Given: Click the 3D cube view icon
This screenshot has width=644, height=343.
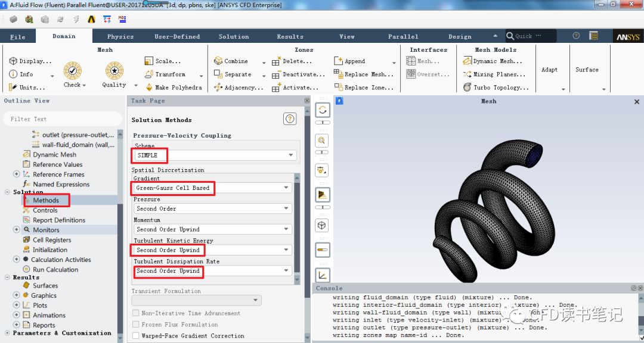Looking at the screenshot, I should [x=322, y=225].
